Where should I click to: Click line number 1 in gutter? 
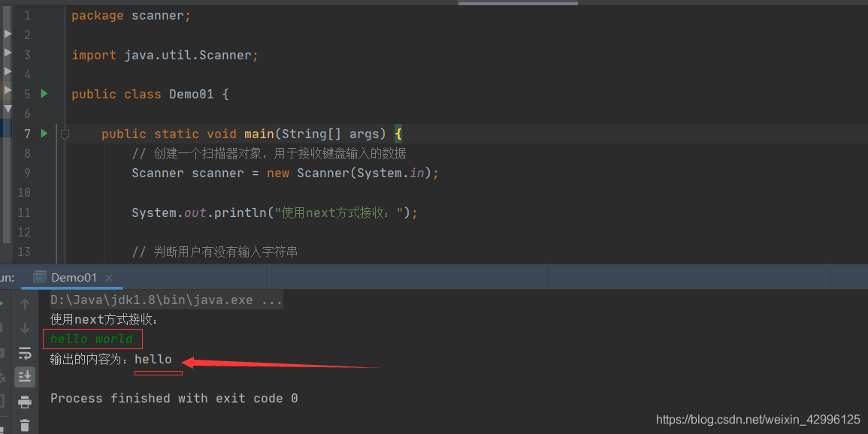[x=27, y=16]
